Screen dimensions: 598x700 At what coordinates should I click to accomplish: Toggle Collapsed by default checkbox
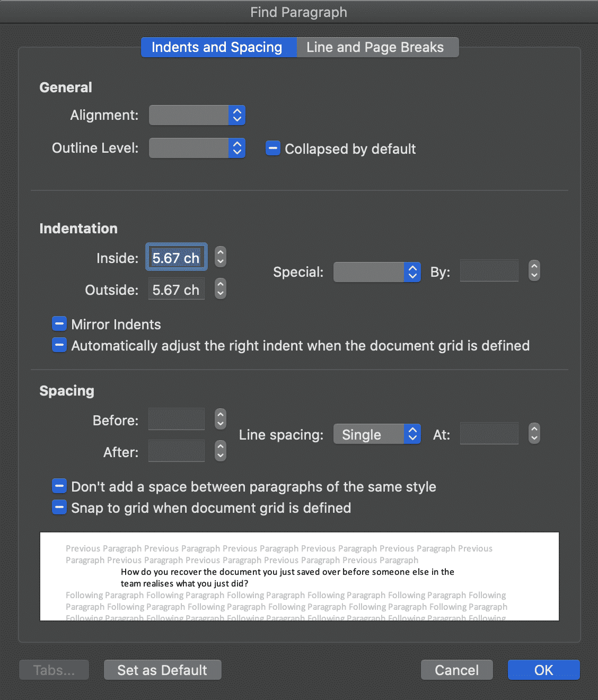(272, 148)
